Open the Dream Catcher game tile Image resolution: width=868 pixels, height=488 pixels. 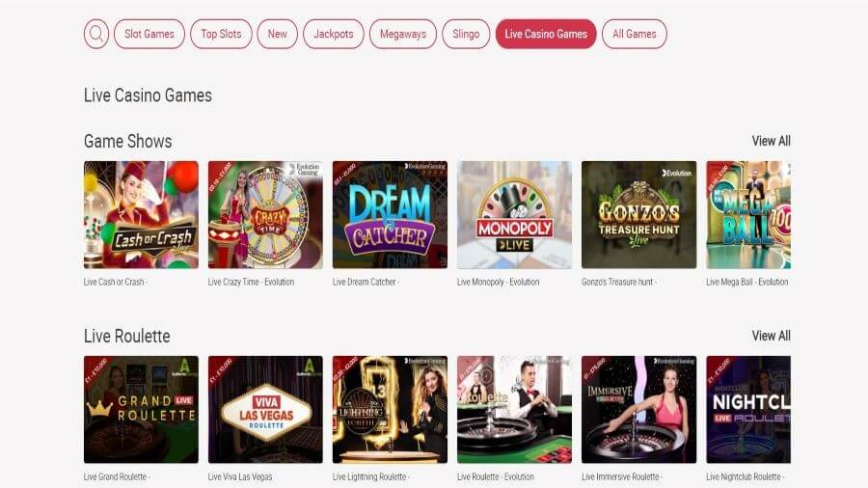tap(390, 215)
